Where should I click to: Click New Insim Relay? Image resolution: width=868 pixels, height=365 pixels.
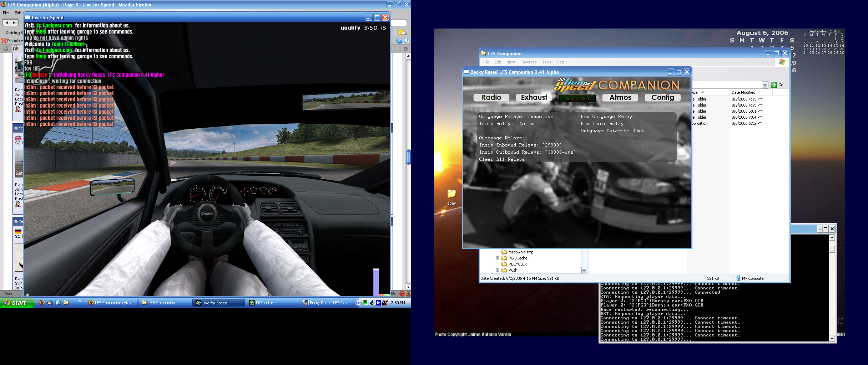[x=602, y=124]
